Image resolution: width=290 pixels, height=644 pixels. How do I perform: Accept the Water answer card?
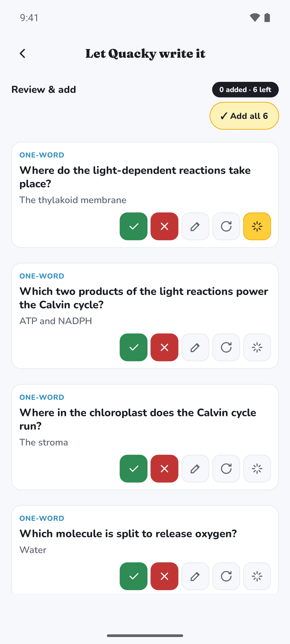pyautogui.click(x=134, y=576)
